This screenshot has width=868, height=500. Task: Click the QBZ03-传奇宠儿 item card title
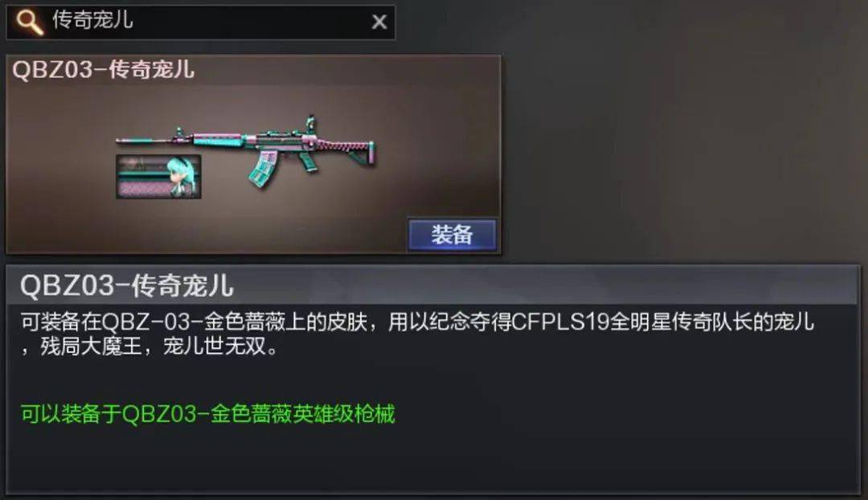tap(104, 70)
